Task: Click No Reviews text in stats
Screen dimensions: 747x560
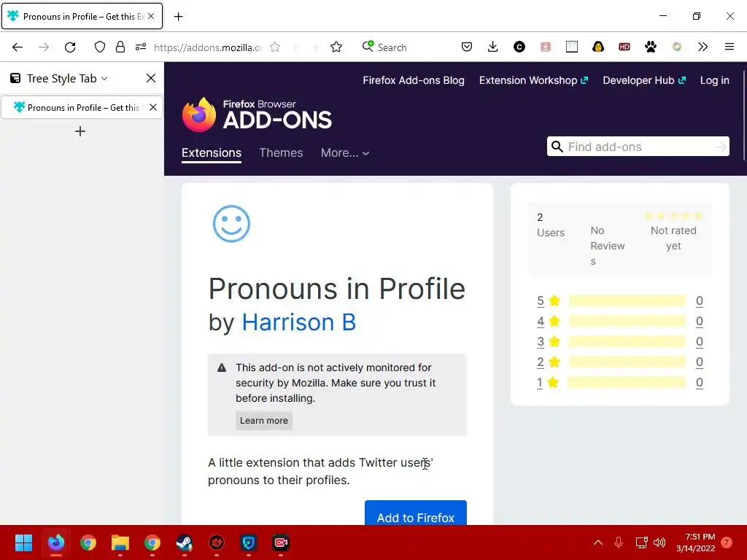Action: tap(608, 246)
